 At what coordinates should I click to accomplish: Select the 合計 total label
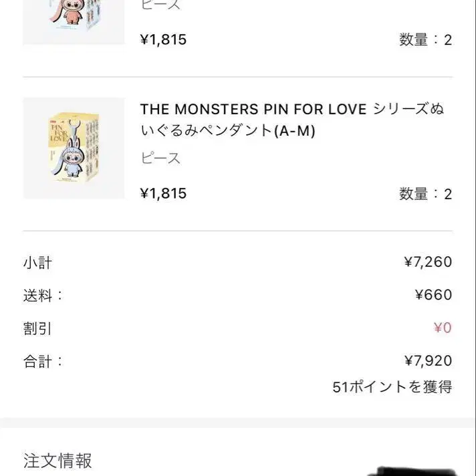pyautogui.click(x=43, y=361)
